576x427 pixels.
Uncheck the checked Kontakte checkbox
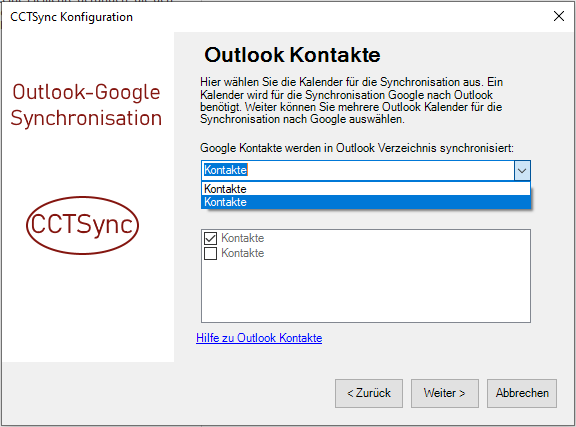coord(210,238)
